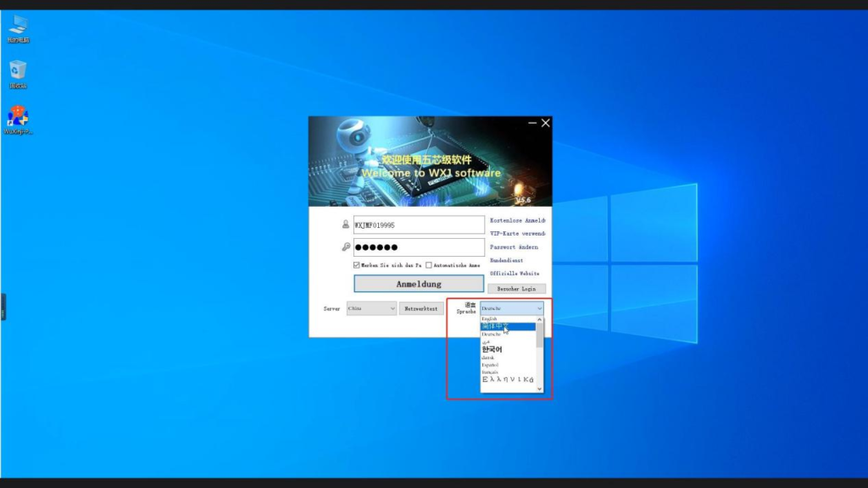868x488 pixels.
Task: Choose Ελληνικά from the language list
Action: 508,380
